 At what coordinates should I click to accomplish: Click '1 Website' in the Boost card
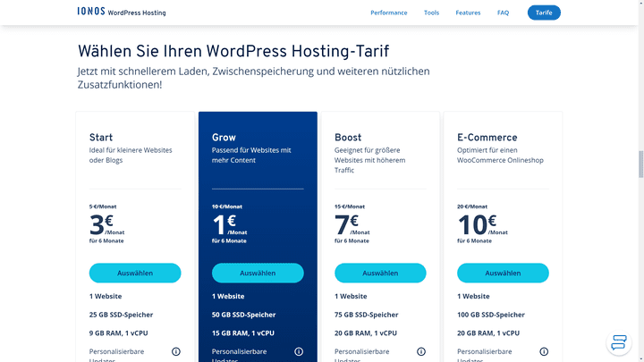[351, 297]
